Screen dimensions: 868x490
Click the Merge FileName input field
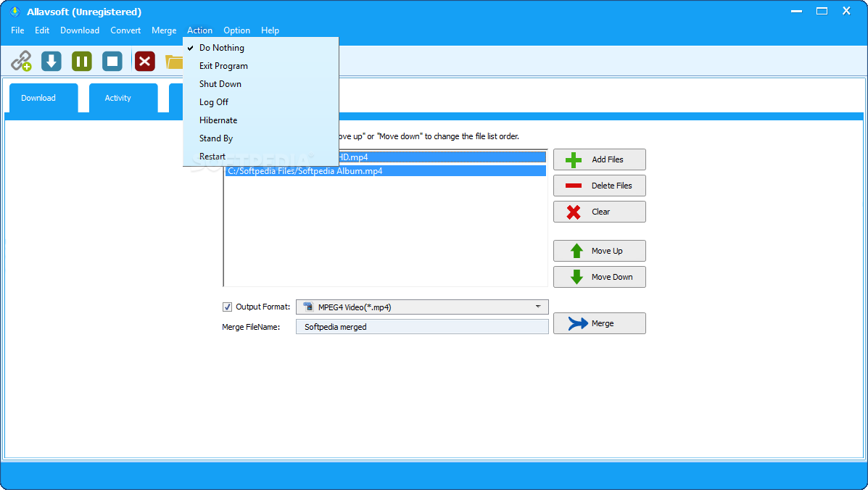tap(422, 327)
